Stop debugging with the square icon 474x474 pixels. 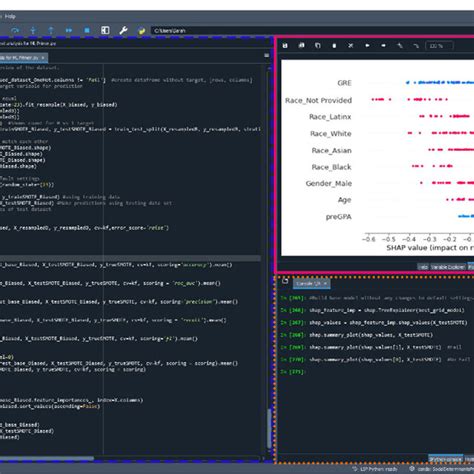(x=87, y=30)
